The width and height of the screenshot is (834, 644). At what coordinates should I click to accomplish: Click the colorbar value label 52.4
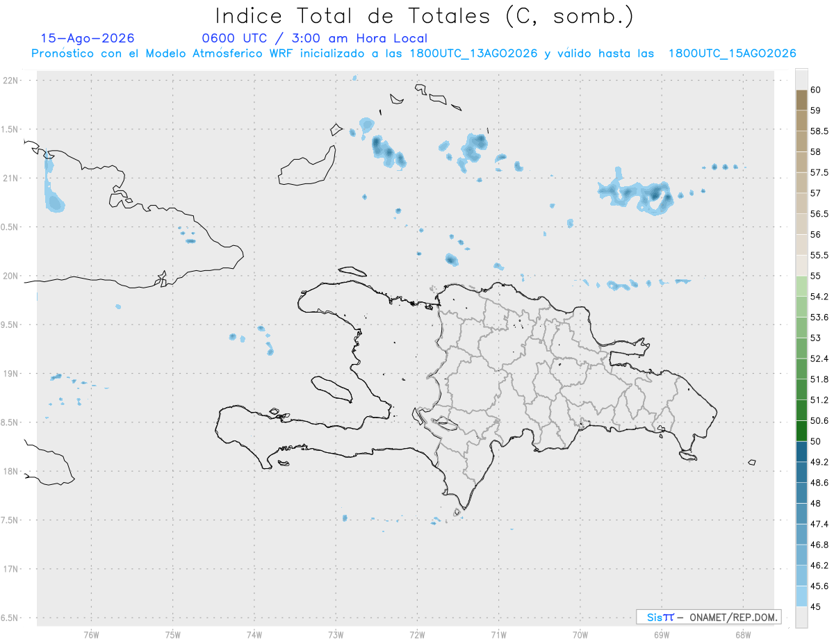819,358
